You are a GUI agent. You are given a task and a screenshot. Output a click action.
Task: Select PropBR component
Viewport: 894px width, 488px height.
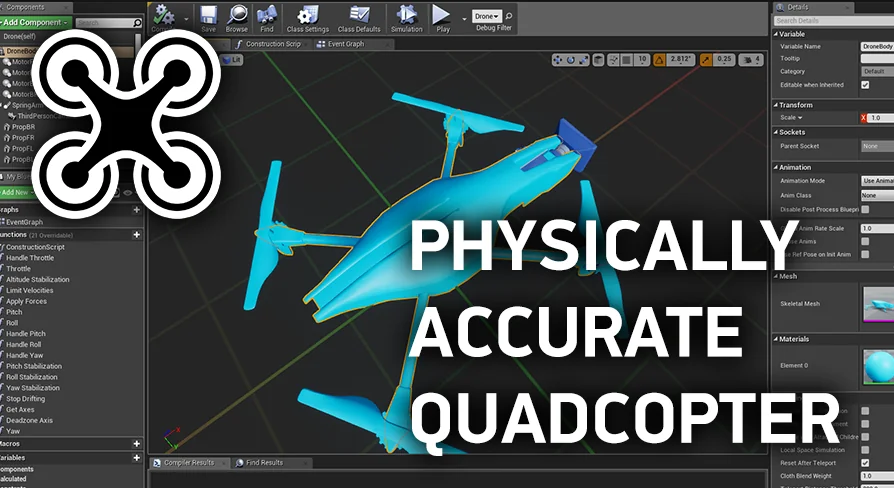pos(23,127)
